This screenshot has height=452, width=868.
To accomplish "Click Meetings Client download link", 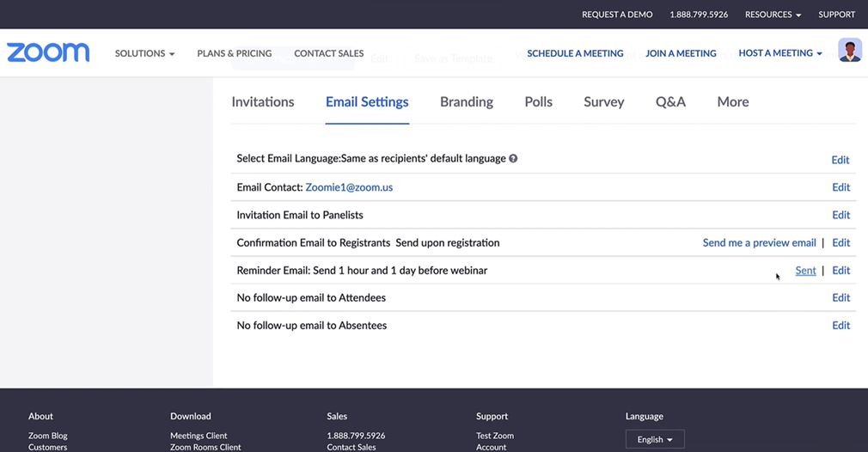I will [x=199, y=436].
